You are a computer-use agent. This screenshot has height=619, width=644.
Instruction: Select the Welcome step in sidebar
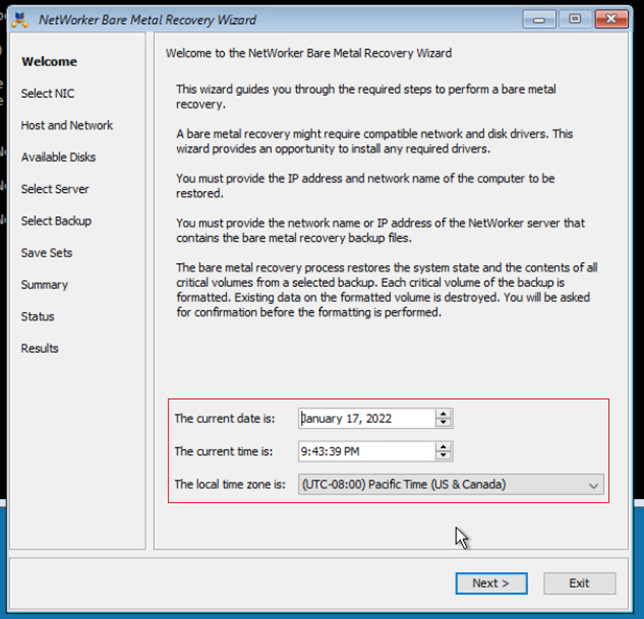tap(49, 62)
